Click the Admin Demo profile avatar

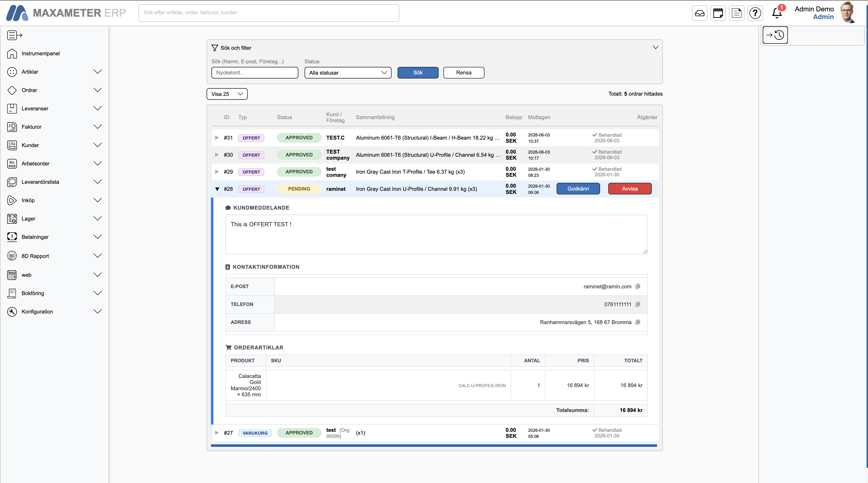848,13
